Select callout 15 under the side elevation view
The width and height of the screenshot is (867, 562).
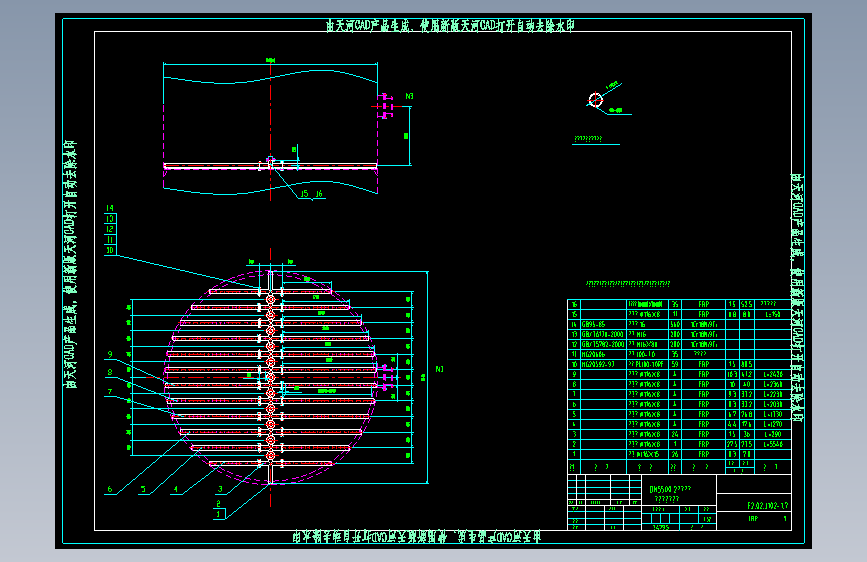(304, 194)
